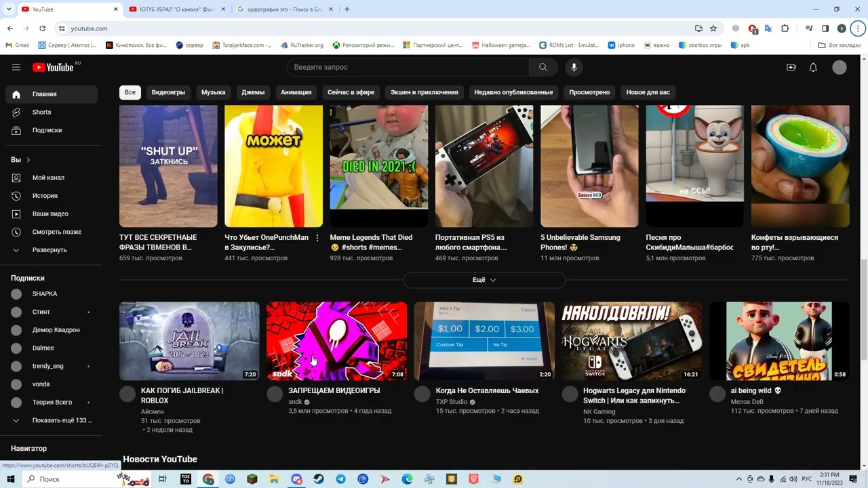Open the Hogwarts Legacy video thumbnail
The image size is (868, 488).
point(632,341)
